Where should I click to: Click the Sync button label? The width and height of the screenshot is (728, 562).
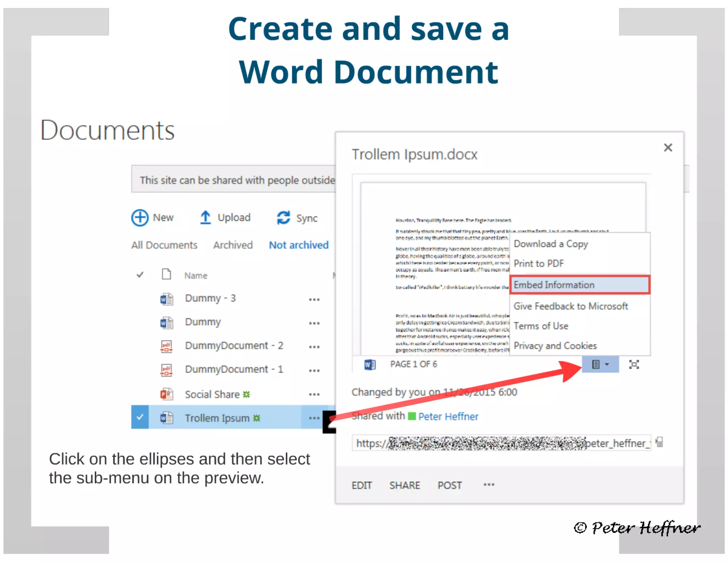tap(307, 218)
